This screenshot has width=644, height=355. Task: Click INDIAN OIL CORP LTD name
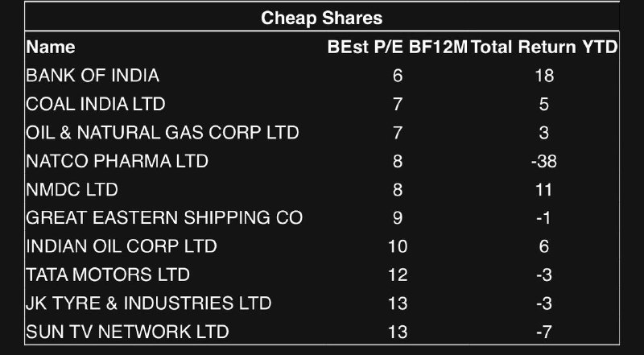click(122, 246)
